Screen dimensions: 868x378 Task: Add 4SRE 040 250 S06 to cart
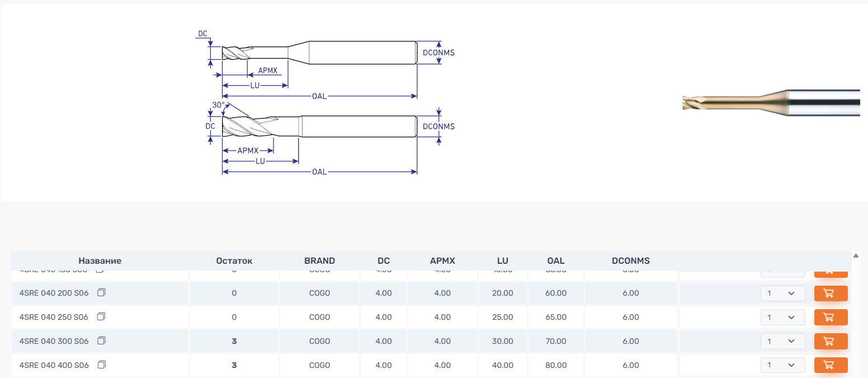click(831, 318)
